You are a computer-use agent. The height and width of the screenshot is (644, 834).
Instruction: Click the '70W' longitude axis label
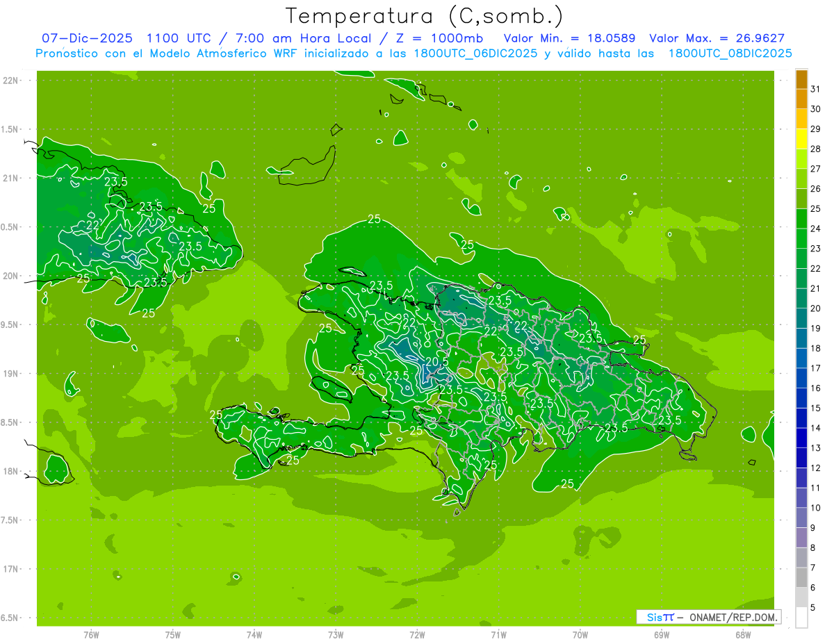pos(580,634)
